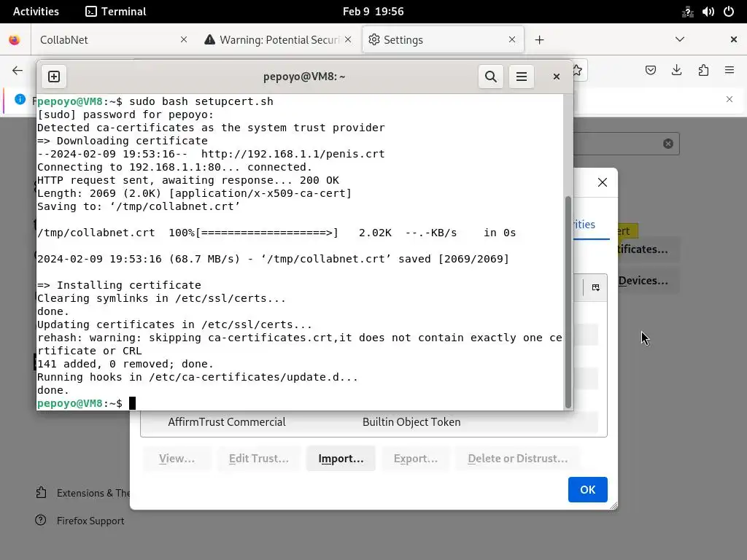
Task: Click the Extensions & Themes icon
Action: click(42, 492)
